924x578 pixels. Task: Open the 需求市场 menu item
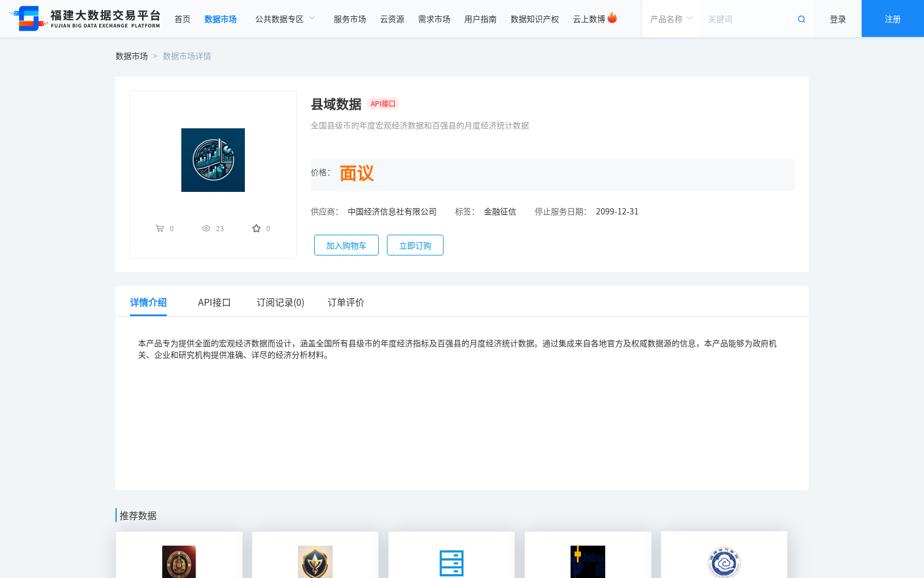point(434,19)
